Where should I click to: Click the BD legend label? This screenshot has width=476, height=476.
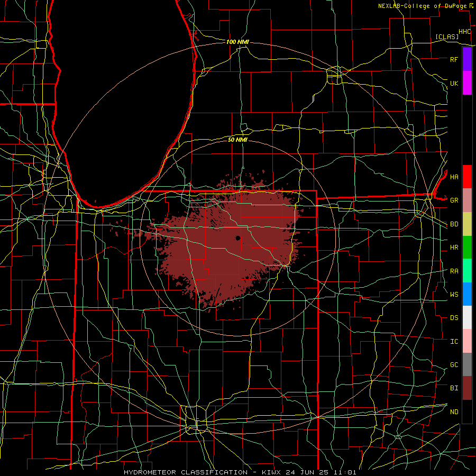tap(454, 224)
